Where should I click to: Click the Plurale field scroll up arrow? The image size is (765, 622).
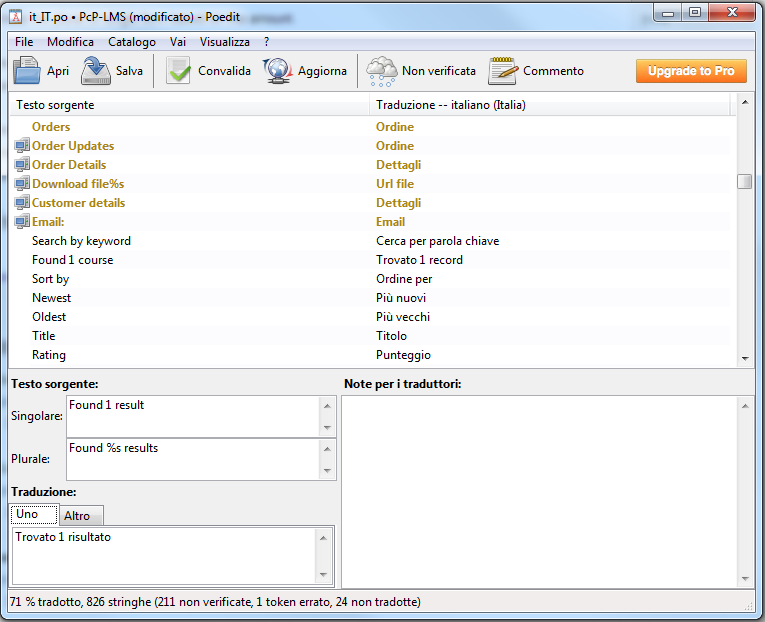click(327, 449)
